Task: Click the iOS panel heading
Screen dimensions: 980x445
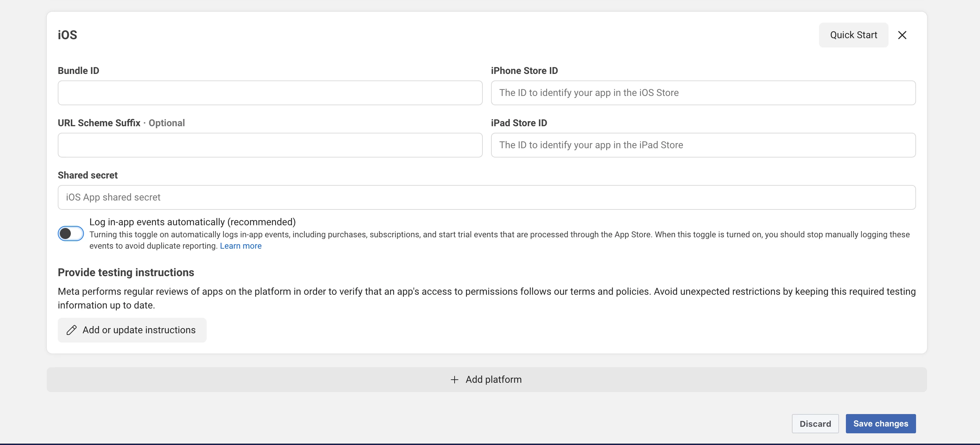Action: coord(67,35)
